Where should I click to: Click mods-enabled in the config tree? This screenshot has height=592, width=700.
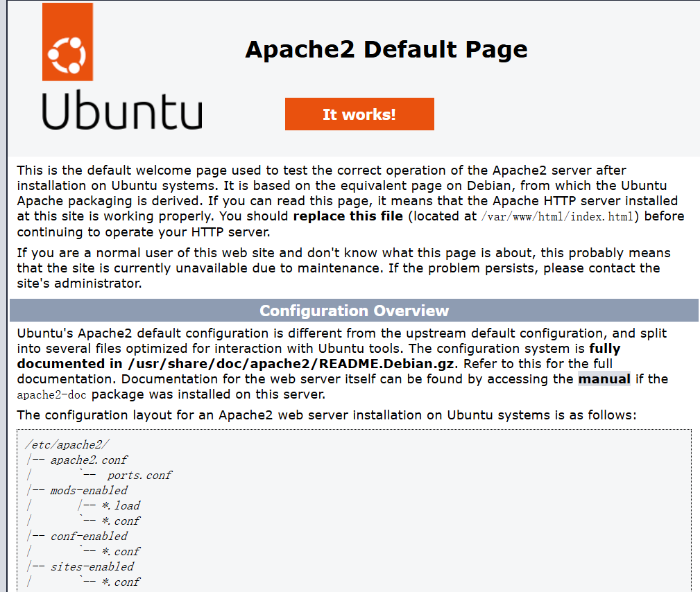pyautogui.click(x=88, y=491)
